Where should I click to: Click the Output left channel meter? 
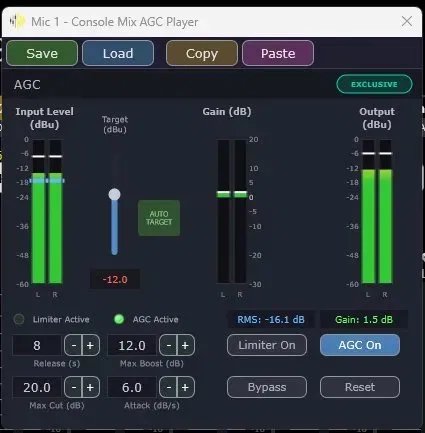[x=368, y=212]
